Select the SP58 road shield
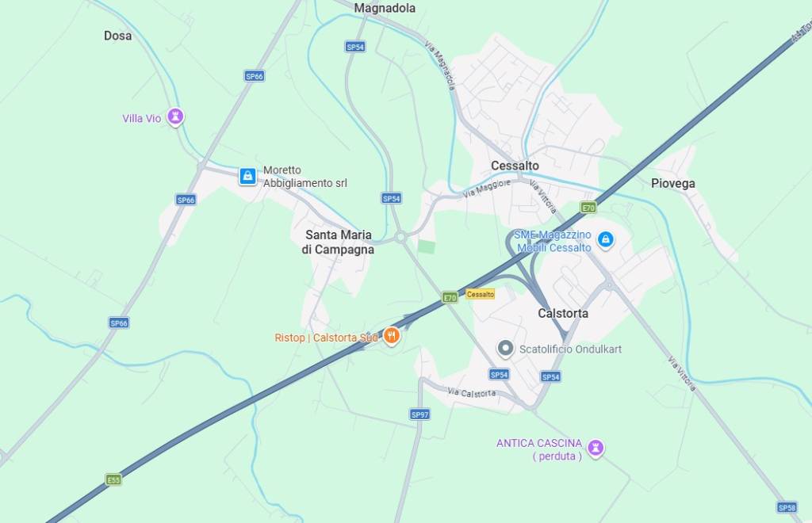Viewport: 812px width, 523px height. (787, 507)
